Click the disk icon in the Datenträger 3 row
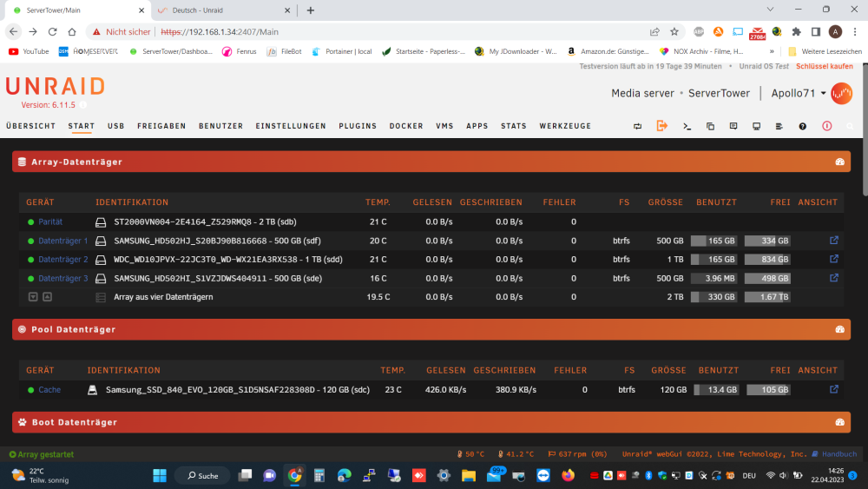Viewport: 868px width, 489px height. [100, 279]
